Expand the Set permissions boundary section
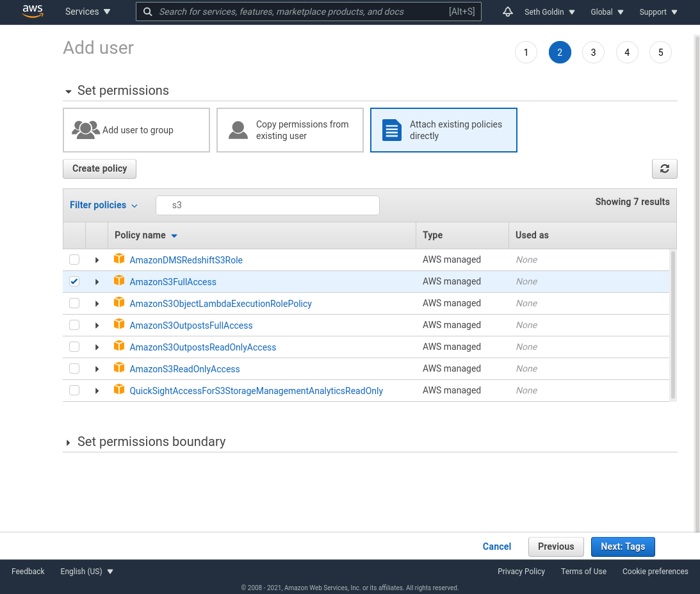 pos(69,442)
